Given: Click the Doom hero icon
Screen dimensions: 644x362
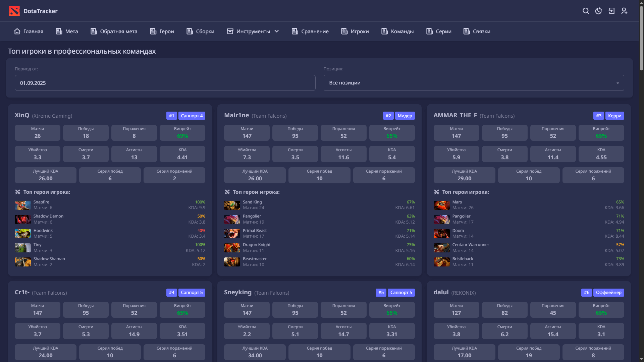Looking at the screenshot, I should [x=442, y=233].
